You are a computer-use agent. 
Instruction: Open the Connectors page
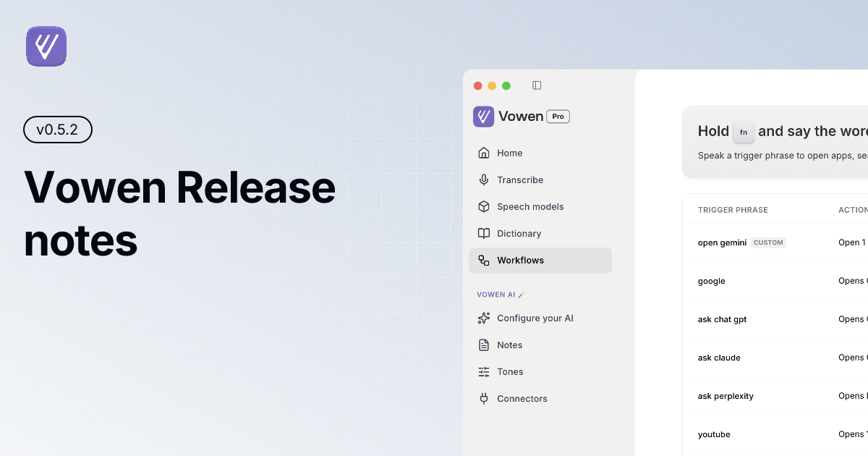(540, 399)
